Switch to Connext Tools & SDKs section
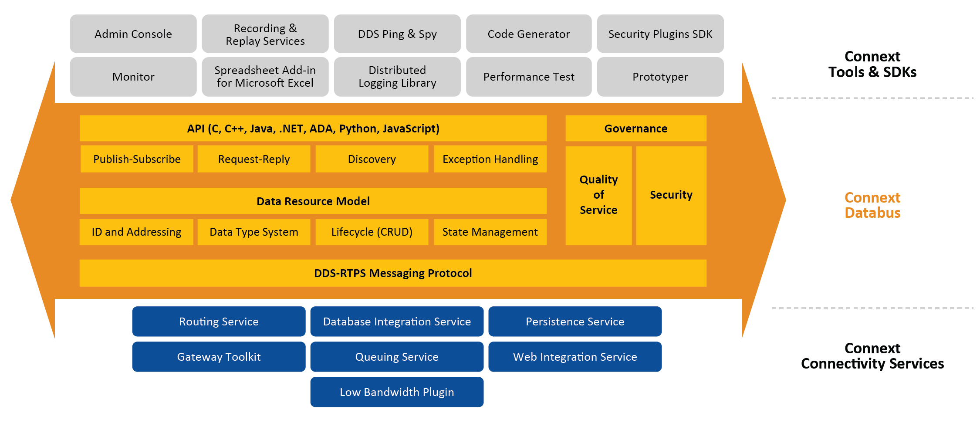The height and width of the screenshot is (423, 980). (872, 64)
